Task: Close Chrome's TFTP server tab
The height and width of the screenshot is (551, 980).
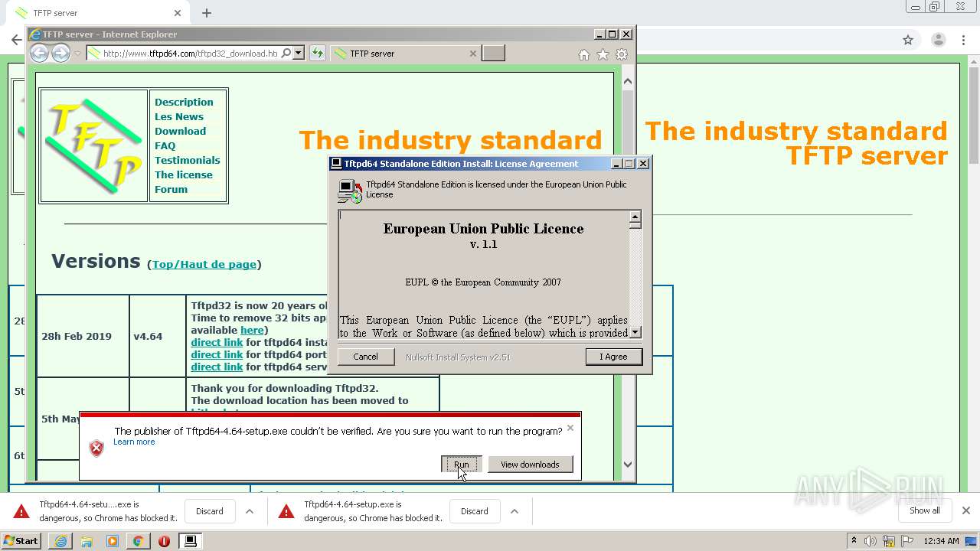Action: pyautogui.click(x=178, y=13)
